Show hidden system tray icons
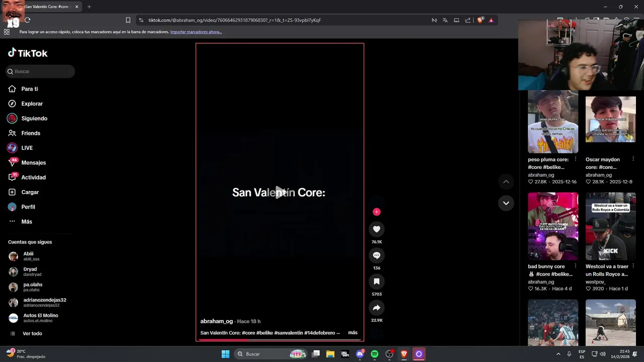This screenshot has width=644, height=362. pyautogui.click(x=558, y=354)
